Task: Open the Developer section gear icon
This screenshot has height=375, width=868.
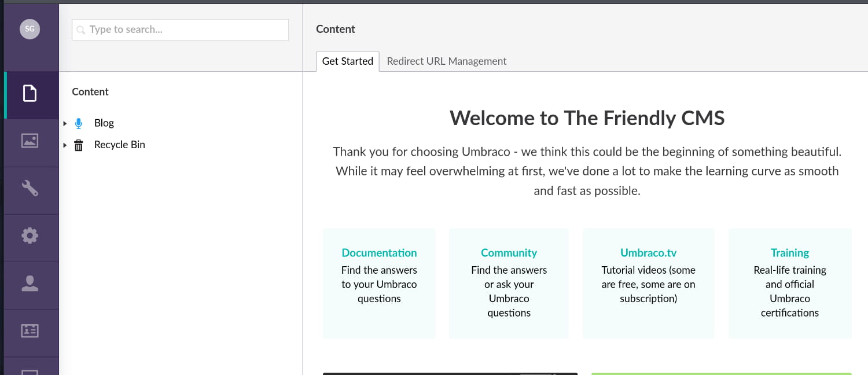Action: (30, 236)
